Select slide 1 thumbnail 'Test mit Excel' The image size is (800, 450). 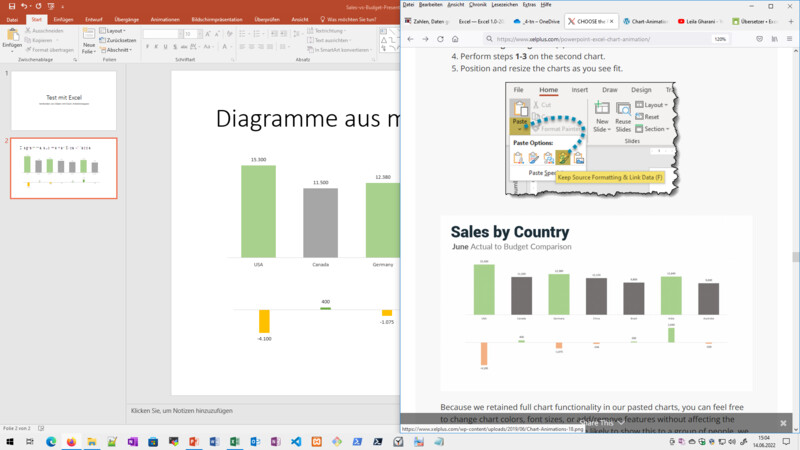pyautogui.click(x=64, y=101)
